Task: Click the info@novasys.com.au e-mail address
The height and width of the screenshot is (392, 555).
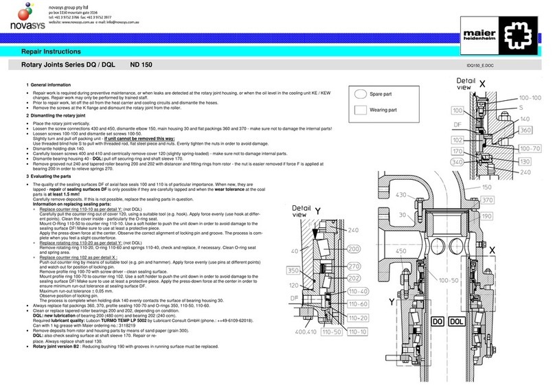Action: point(122,22)
